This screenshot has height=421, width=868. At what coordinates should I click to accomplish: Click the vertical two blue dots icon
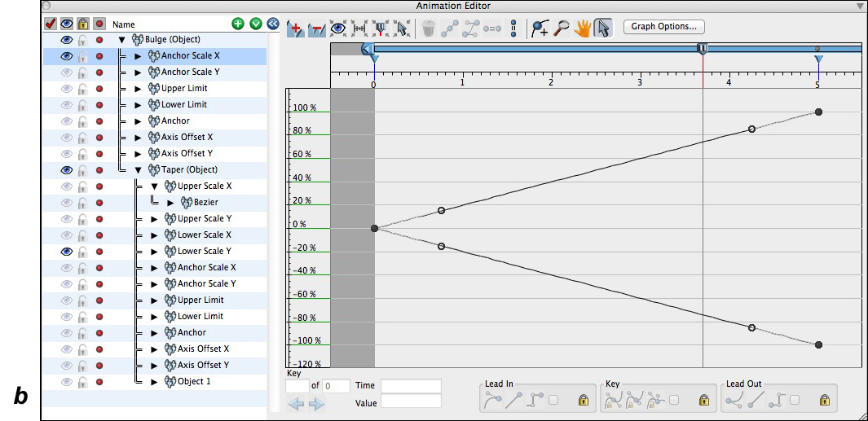513,29
